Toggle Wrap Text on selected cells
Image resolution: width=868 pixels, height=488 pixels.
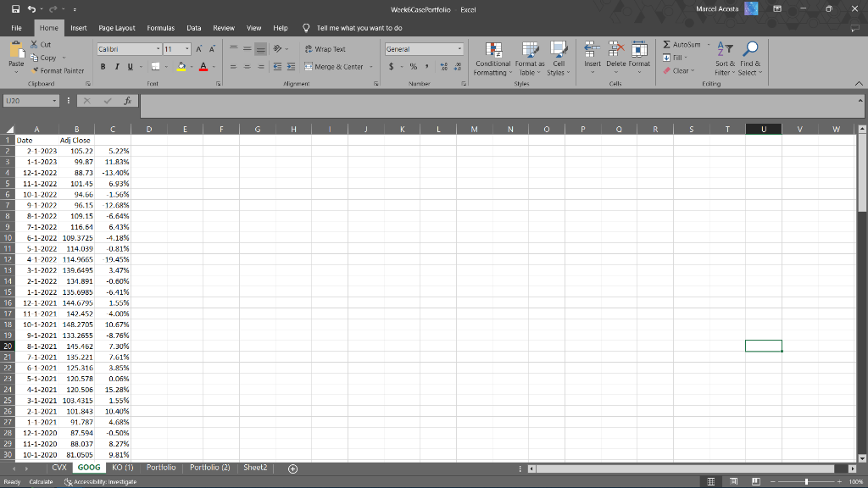pyautogui.click(x=325, y=49)
